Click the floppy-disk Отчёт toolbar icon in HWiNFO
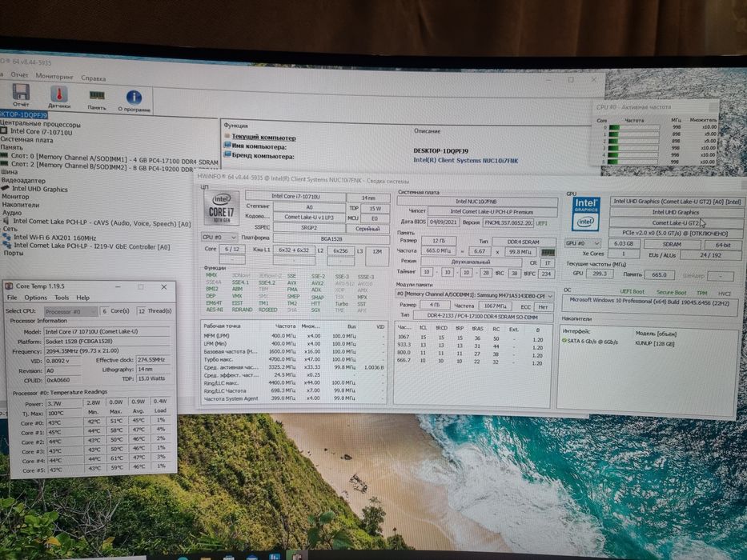This screenshot has height=560, width=747. click(21, 92)
